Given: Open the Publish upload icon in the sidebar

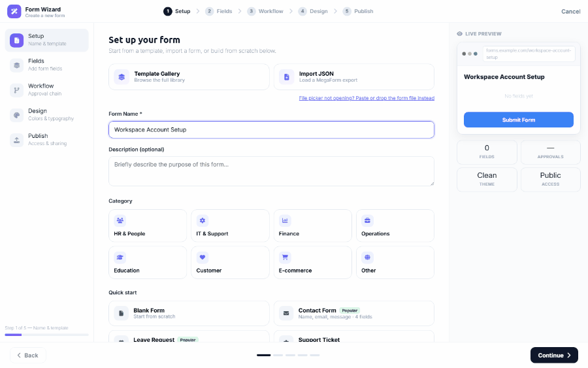Looking at the screenshot, I should tap(16, 140).
